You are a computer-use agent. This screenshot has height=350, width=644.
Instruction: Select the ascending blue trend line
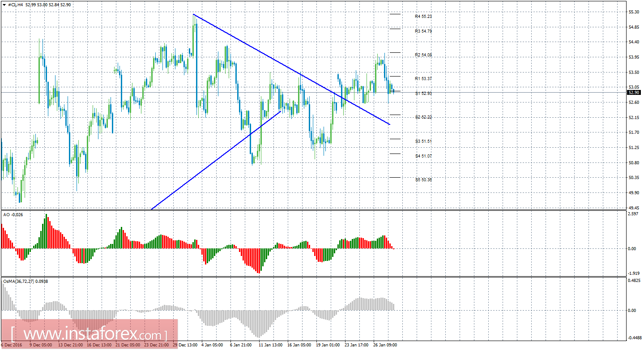pos(216,160)
